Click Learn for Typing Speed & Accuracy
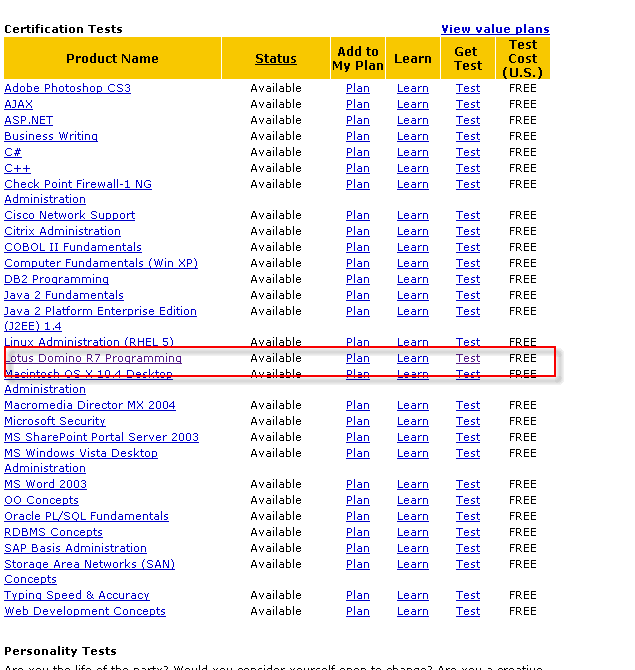 click(412, 595)
